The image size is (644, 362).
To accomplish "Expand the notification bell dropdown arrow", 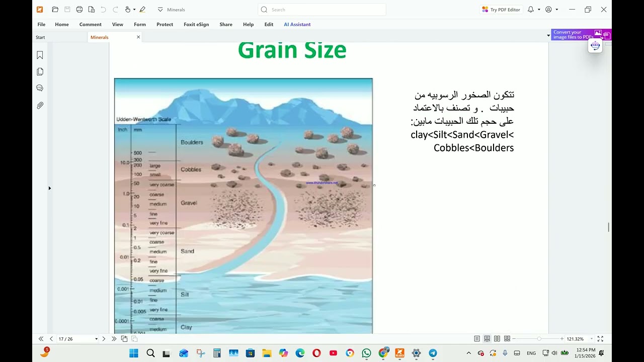I will (539, 10).
